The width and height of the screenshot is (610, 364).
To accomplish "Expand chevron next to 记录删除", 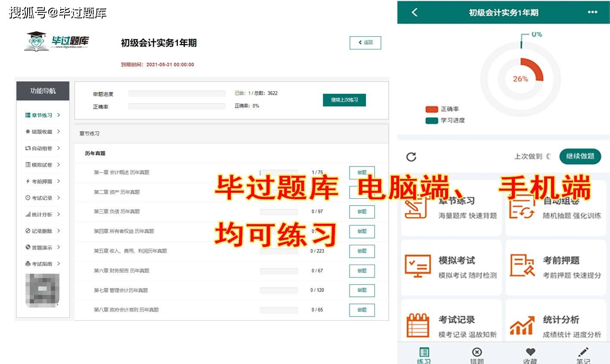I will 59,231.
